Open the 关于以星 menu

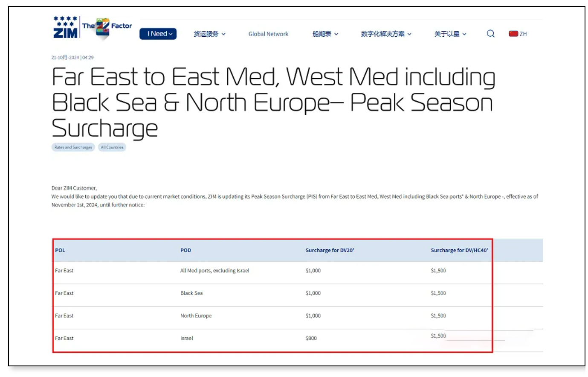[x=450, y=34]
